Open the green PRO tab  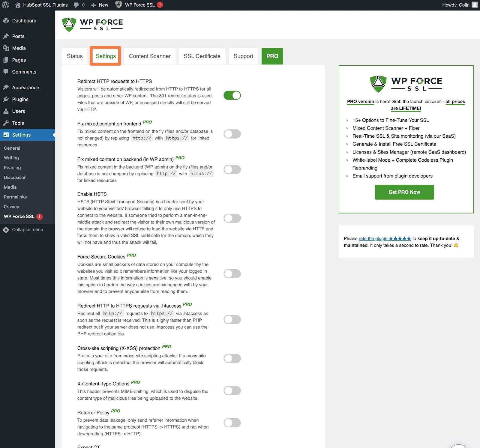(272, 56)
